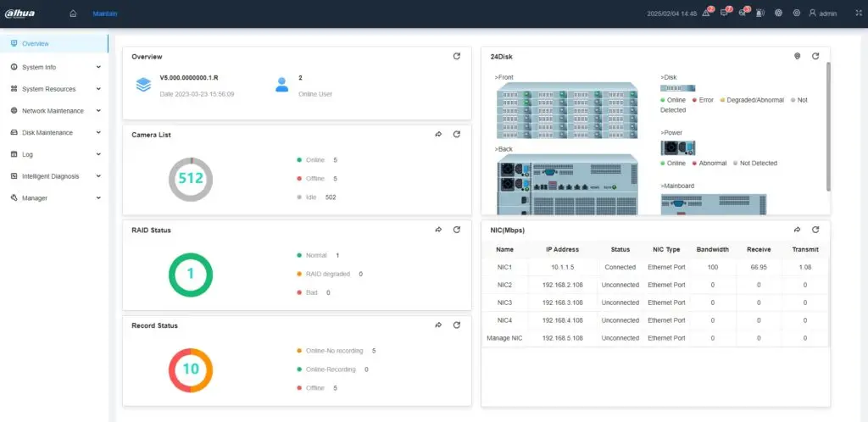
Task: Select Overview in the left sidebar
Action: pos(36,43)
